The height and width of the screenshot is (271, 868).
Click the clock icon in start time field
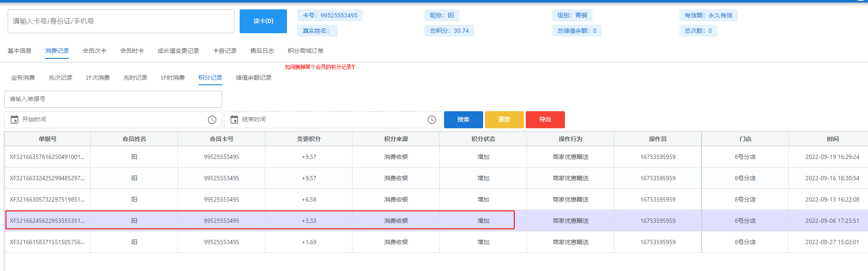(212, 120)
